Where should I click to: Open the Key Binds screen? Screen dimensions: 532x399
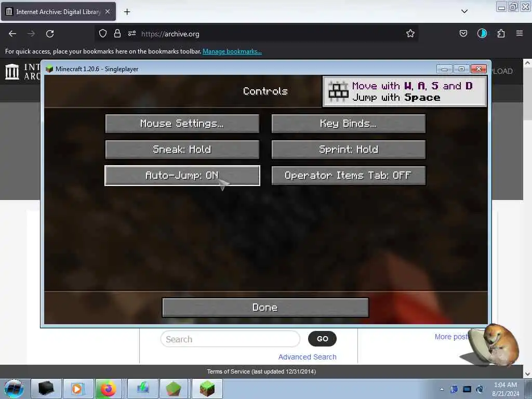click(x=349, y=124)
